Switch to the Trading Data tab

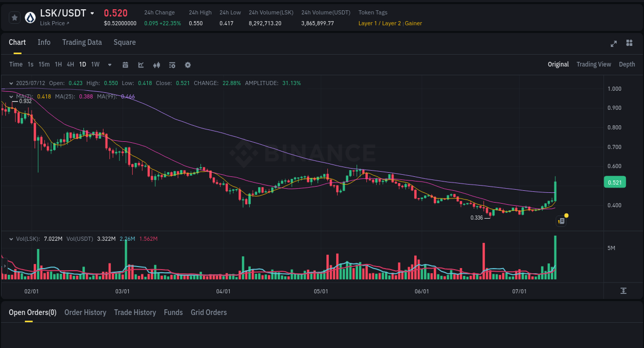click(82, 42)
